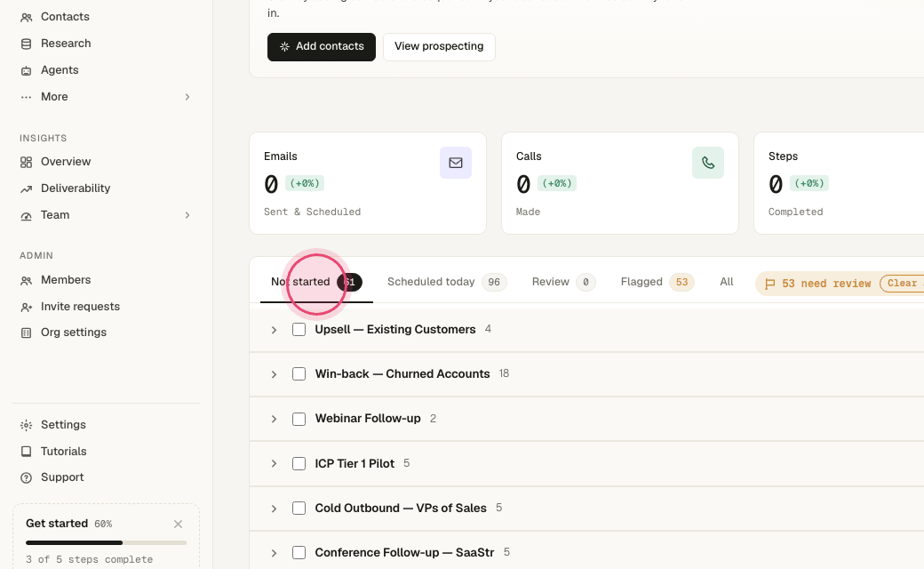Click the Add contacts button

(x=321, y=46)
